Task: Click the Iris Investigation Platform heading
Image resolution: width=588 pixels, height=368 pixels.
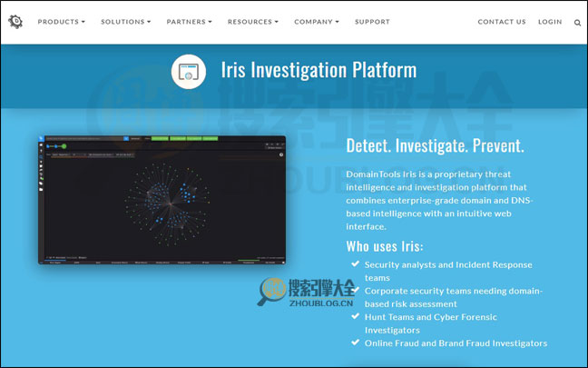Action: 318,70
